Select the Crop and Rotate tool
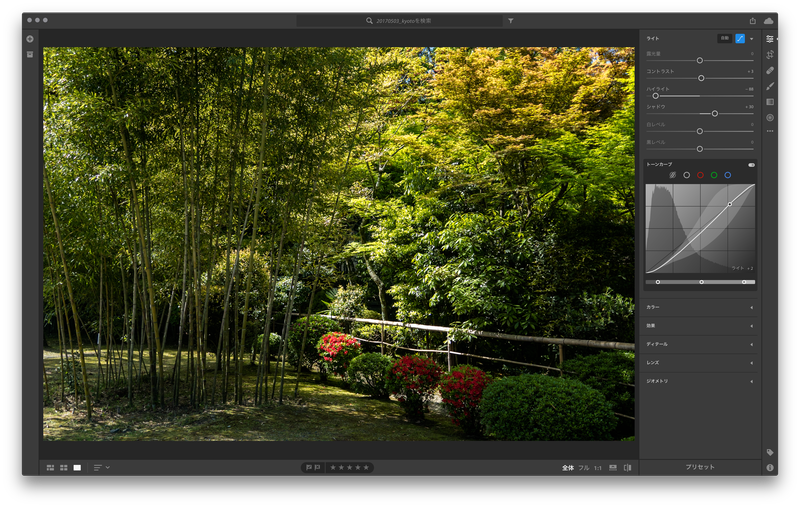Image resolution: width=800 pixels, height=507 pixels. point(770,55)
